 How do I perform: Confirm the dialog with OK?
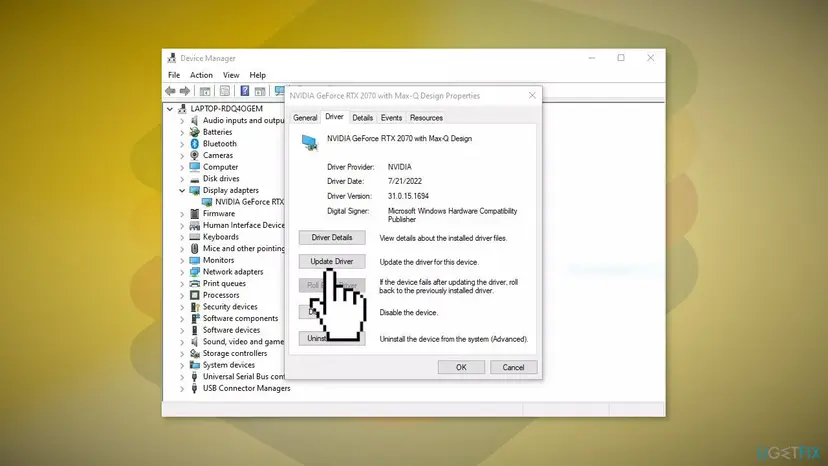[x=461, y=367]
